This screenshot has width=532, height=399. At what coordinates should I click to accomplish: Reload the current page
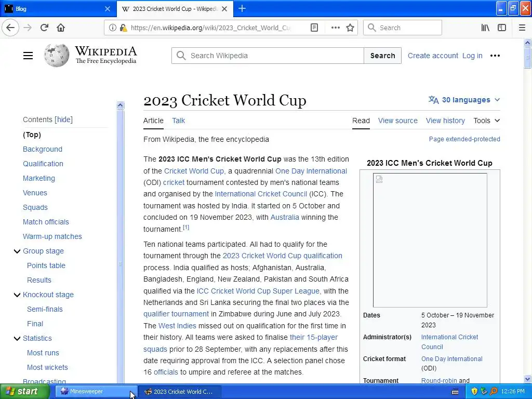44,28
